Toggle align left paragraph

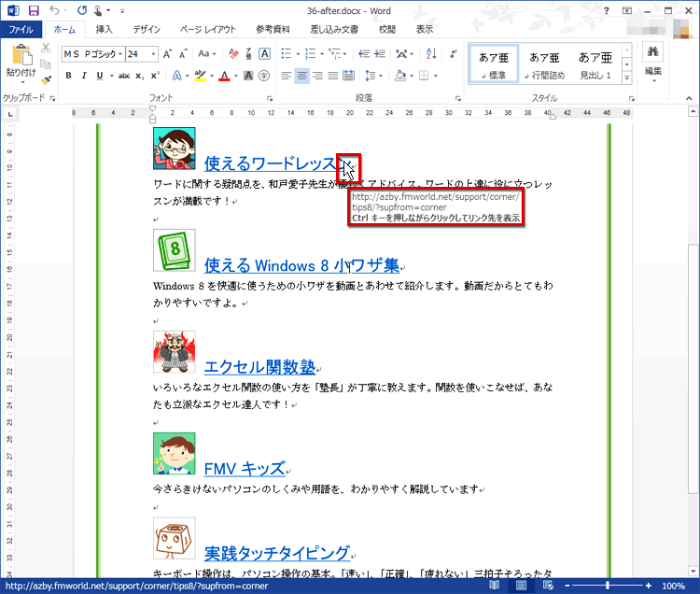point(287,76)
